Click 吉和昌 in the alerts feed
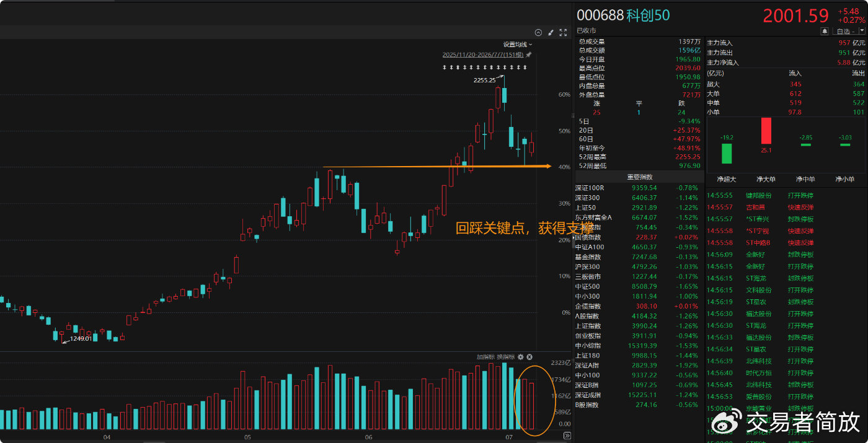Image resolution: width=868 pixels, height=443 pixels. pyautogui.click(x=756, y=207)
